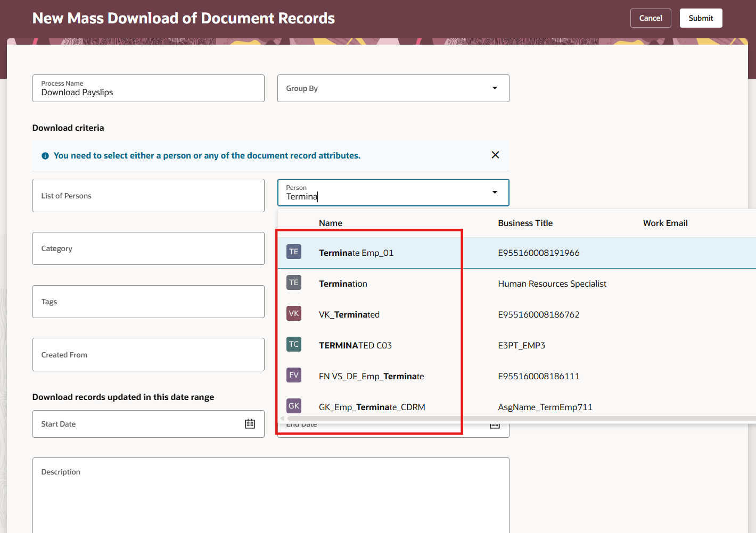Click the FV avatar beside FN VS_DE_Emp_Terminate
Screen dimensions: 756x533
point(294,375)
